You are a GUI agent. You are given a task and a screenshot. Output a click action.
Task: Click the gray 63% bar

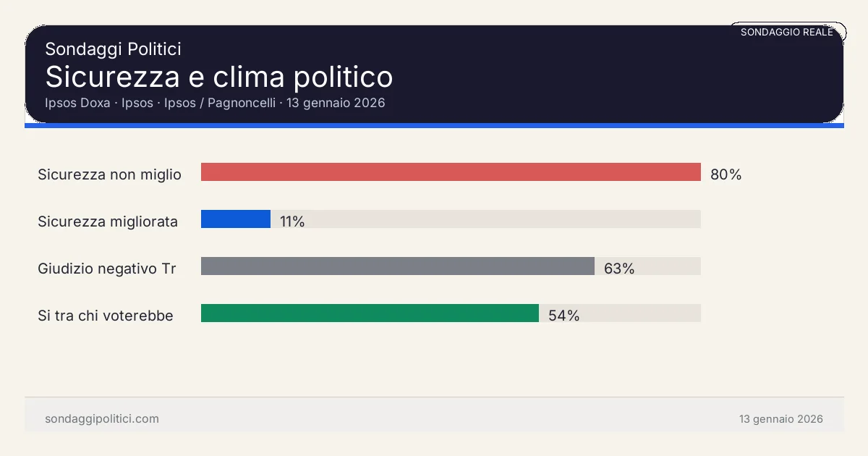point(397,266)
